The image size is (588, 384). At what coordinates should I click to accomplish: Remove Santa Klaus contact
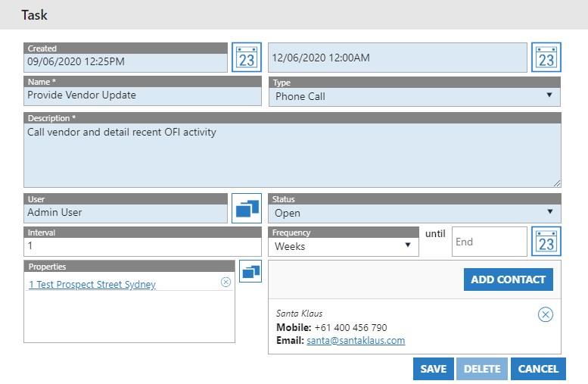[x=545, y=314]
